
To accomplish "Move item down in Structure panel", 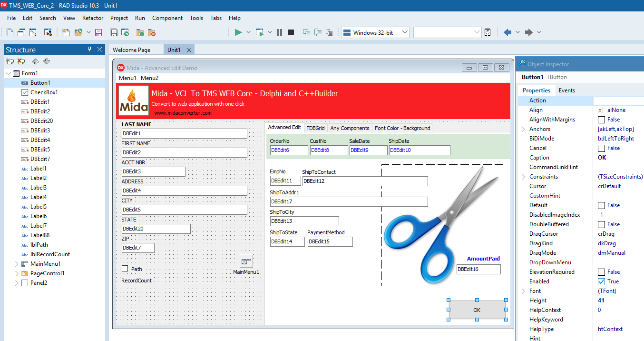I will click(47, 61).
